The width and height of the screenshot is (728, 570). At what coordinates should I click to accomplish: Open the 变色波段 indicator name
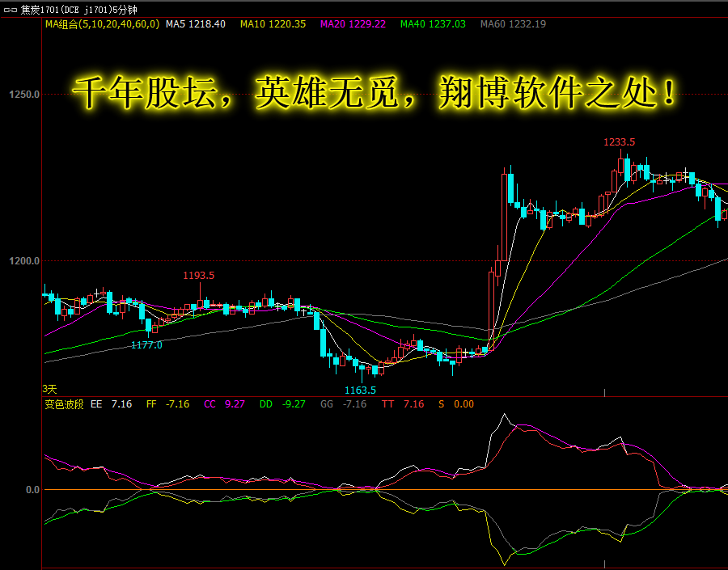point(64,404)
